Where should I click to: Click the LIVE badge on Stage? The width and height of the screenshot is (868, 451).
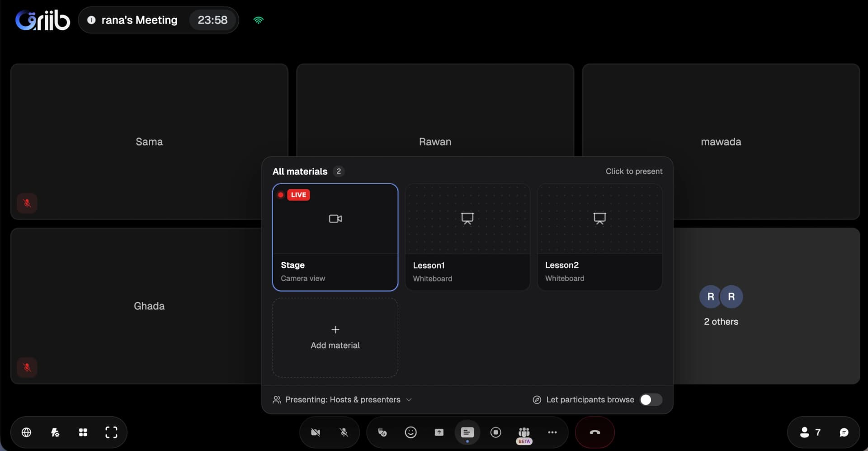click(x=298, y=195)
